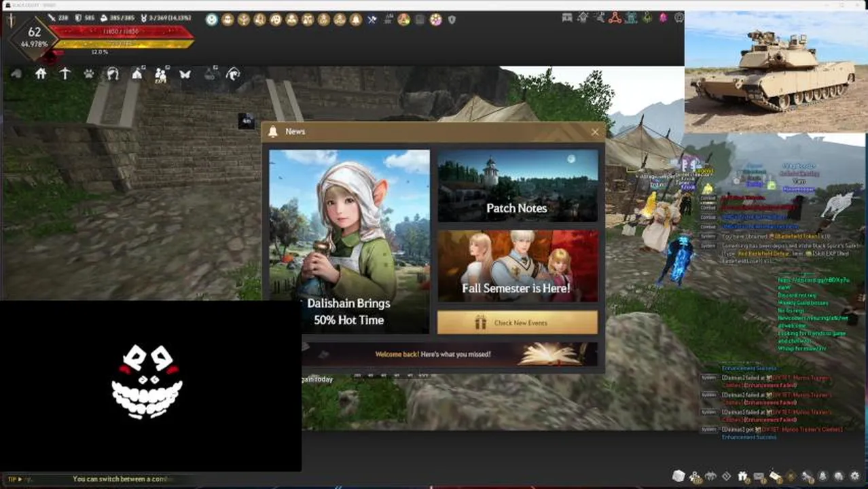Open the teal gate icon in top bar
Screen dimensions: 868x489
pos(631,18)
